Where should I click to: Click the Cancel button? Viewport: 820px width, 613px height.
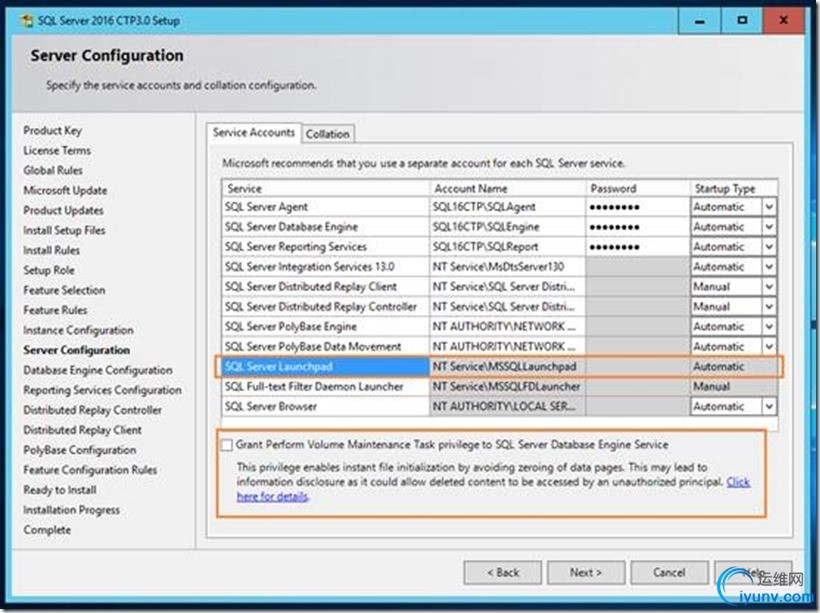[x=669, y=573]
